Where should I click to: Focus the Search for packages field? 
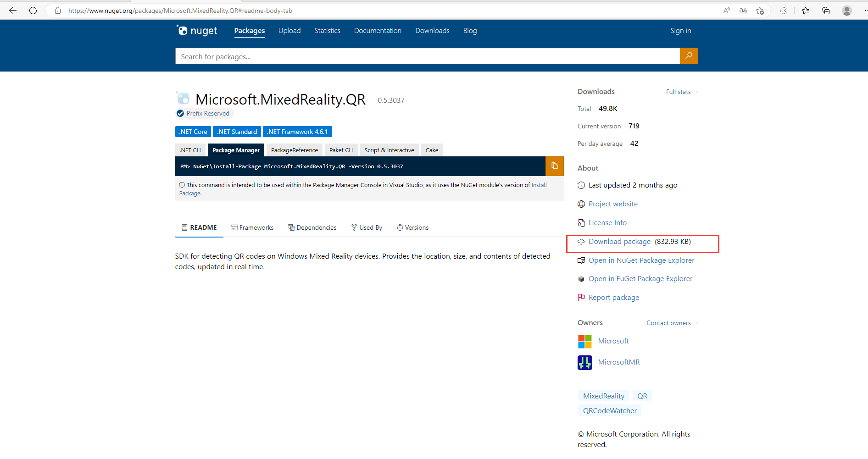[427, 56]
